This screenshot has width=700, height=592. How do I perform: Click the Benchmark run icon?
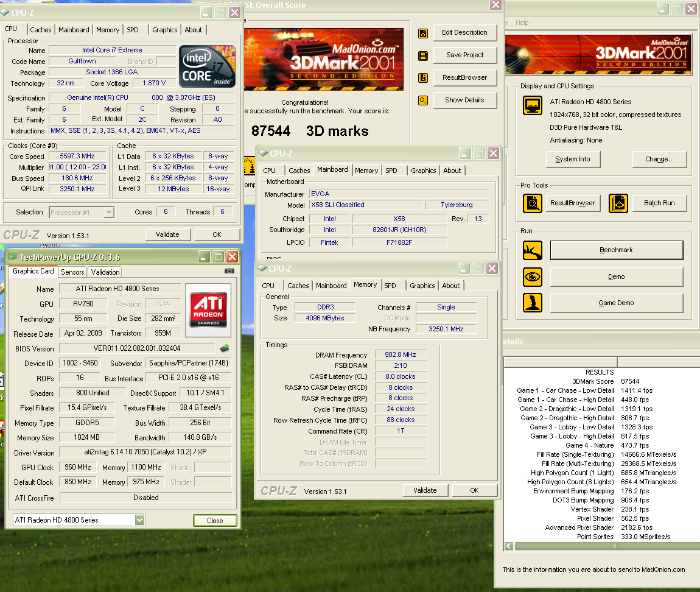point(533,250)
